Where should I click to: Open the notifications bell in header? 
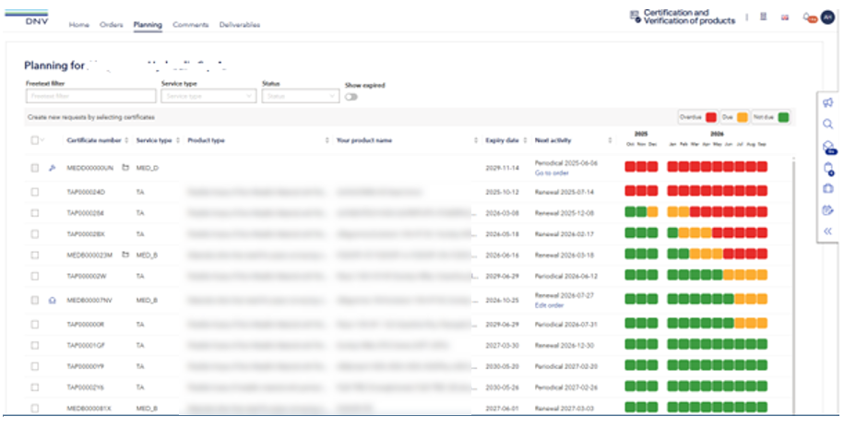point(808,17)
